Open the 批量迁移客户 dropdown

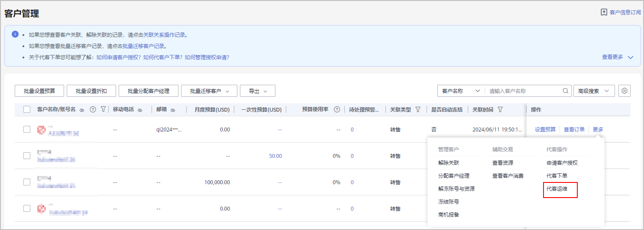tap(209, 91)
